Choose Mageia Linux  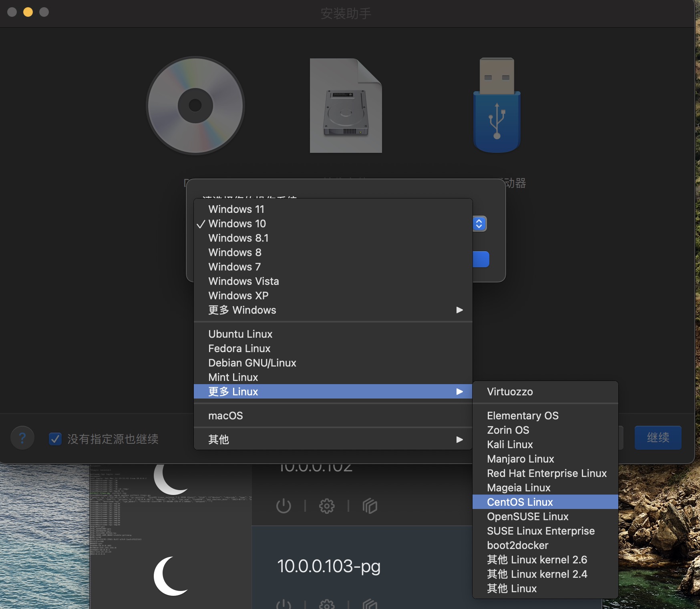545,488
